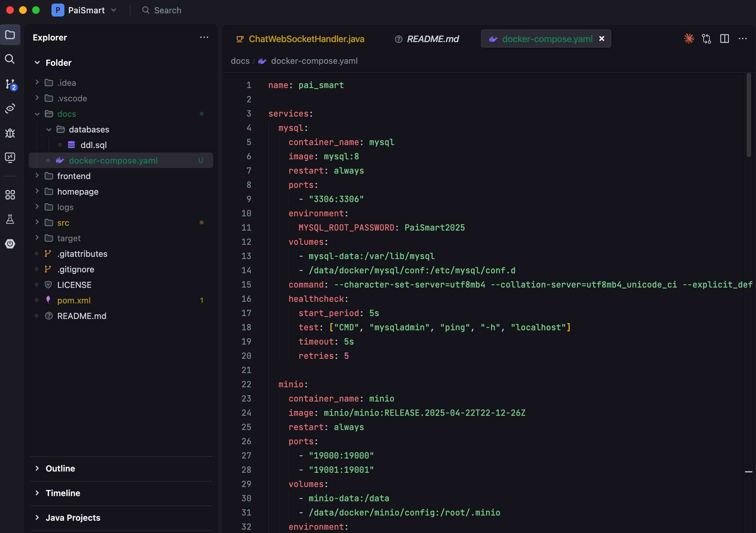Viewport: 756px width, 533px height.
Task: Split the editor with the layout icon
Action: point(724,39)
